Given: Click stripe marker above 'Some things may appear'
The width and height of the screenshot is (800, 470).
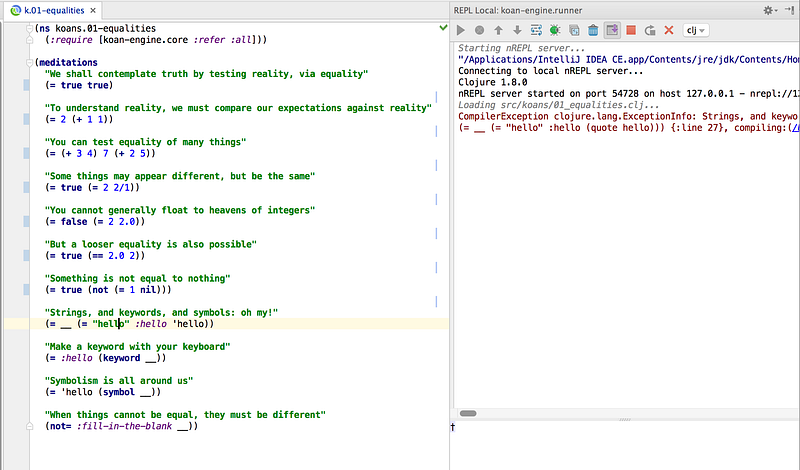Looking at the screenshot, I should pyautogui.click(x=436, y=165).
